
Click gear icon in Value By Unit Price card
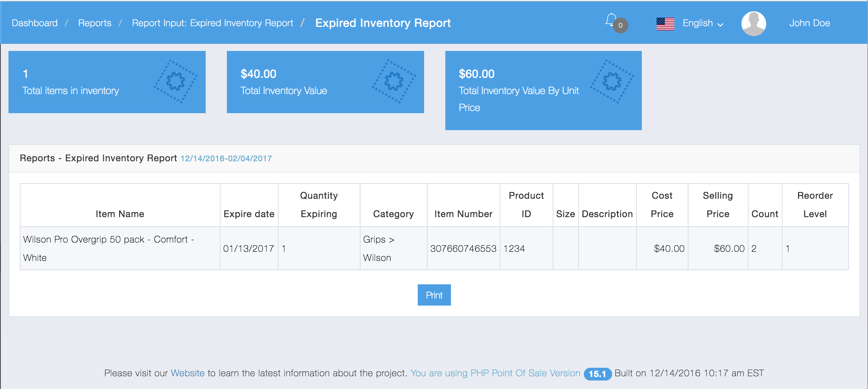[612, 82]
